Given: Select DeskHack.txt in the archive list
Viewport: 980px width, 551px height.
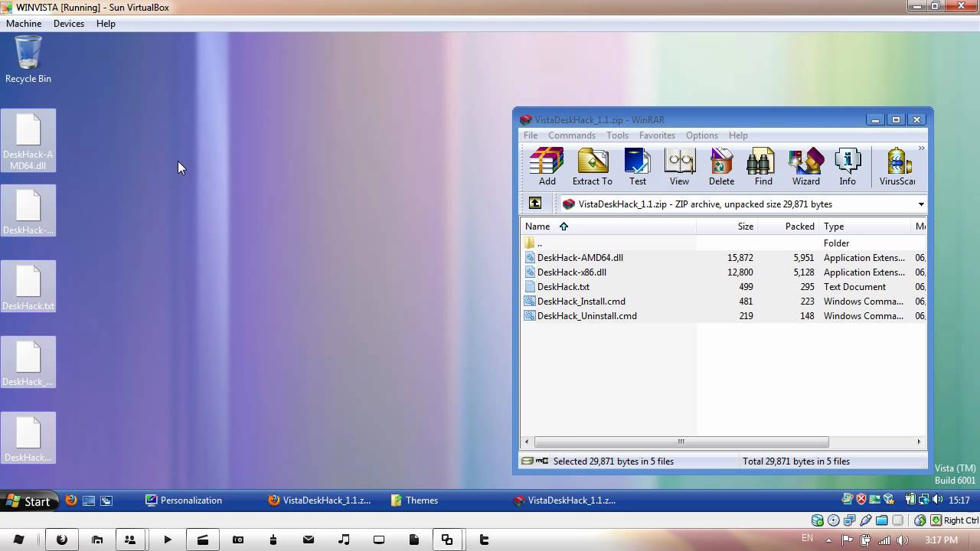Looking at the screenshot, I should pyautogui.click(x=724, y=287).
